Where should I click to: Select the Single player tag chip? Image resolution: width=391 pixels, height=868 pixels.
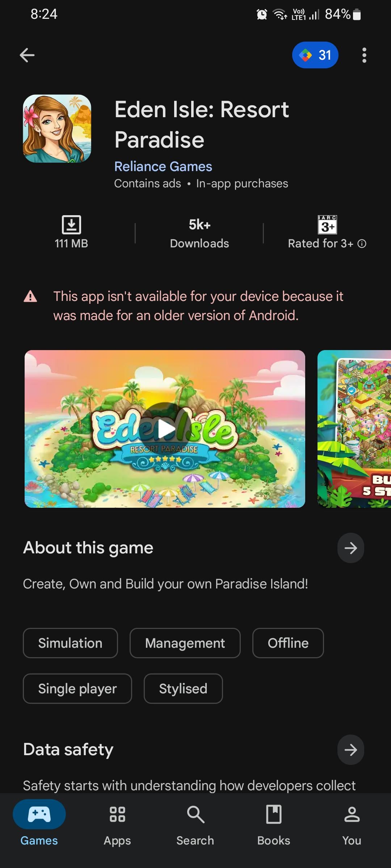point(77,689)
